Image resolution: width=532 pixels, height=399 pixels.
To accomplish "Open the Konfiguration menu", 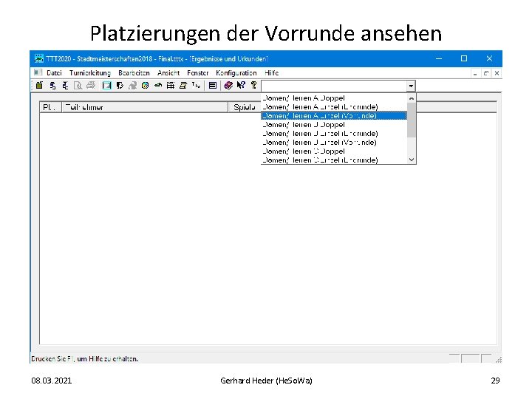I will pos(236,73).
